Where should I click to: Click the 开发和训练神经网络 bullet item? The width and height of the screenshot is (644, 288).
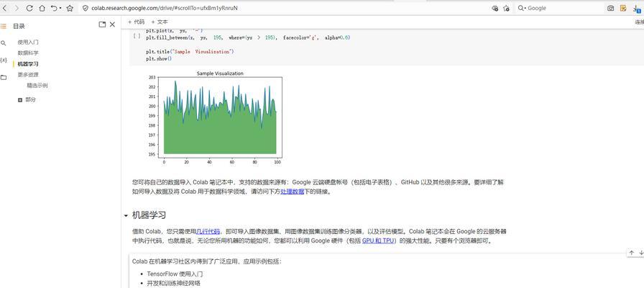pyautogui.click(x=174, y=284)
